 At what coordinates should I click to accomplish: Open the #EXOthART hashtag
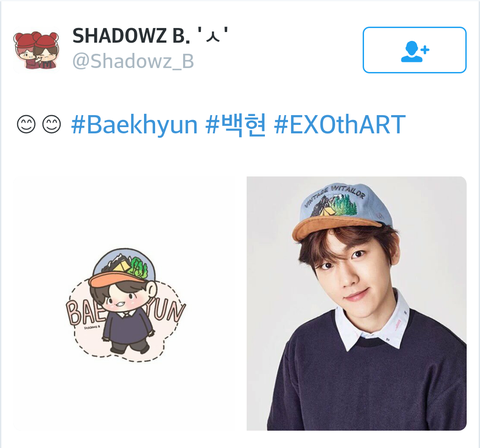340,124
